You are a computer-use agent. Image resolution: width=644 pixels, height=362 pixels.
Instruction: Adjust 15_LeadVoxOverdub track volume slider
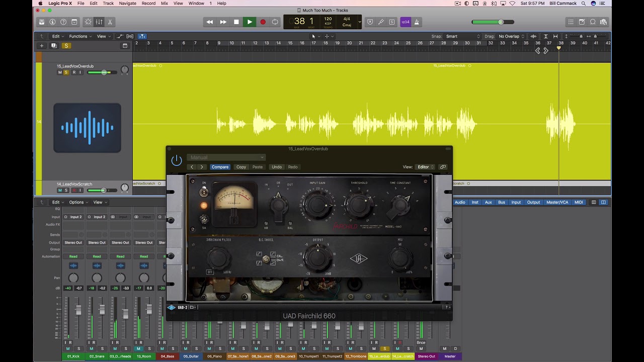(102, 72)
